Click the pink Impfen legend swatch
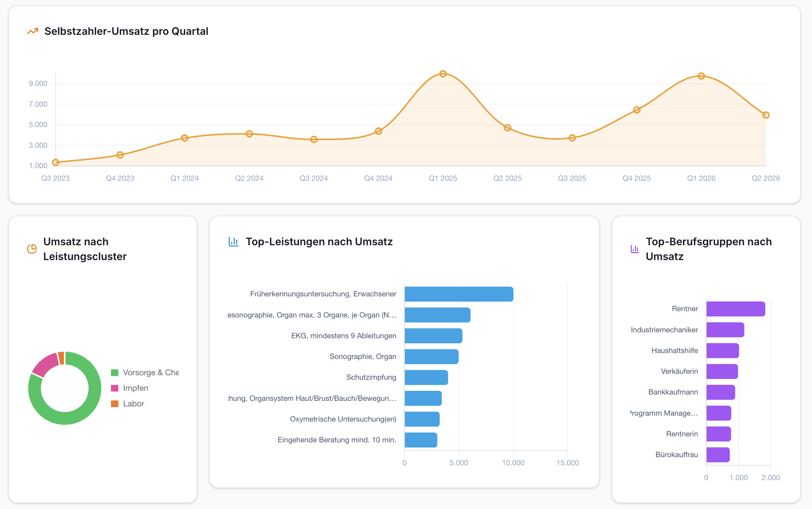This screenshot has height=509, width=812. [115, 388]
